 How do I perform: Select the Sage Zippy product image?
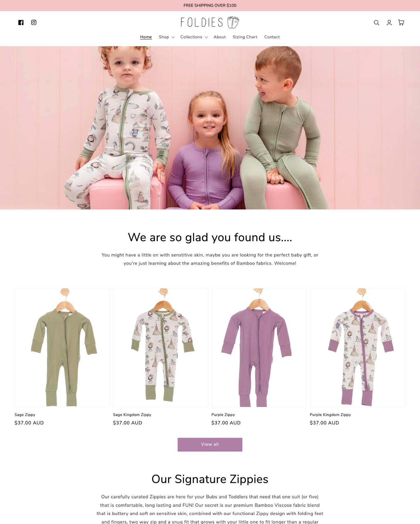(x=62, y=347)
